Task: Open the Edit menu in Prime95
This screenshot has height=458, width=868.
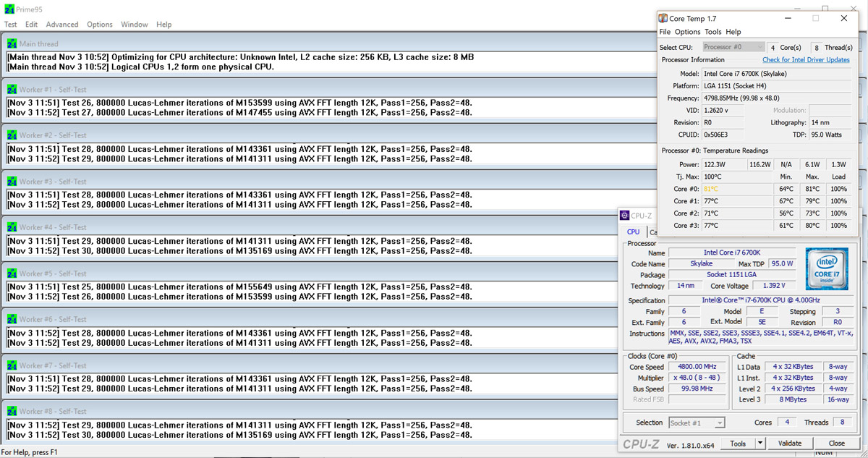Action: 31,25
